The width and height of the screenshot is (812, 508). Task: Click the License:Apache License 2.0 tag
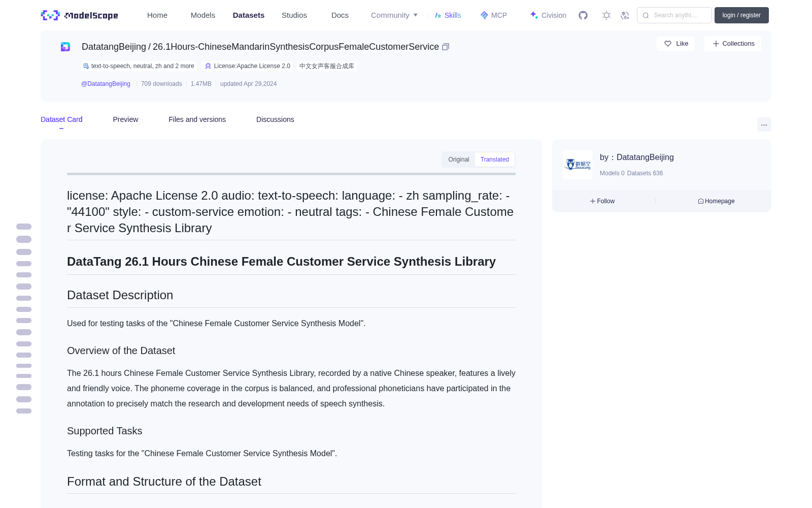pyautogui.click(x=248, y=66)
